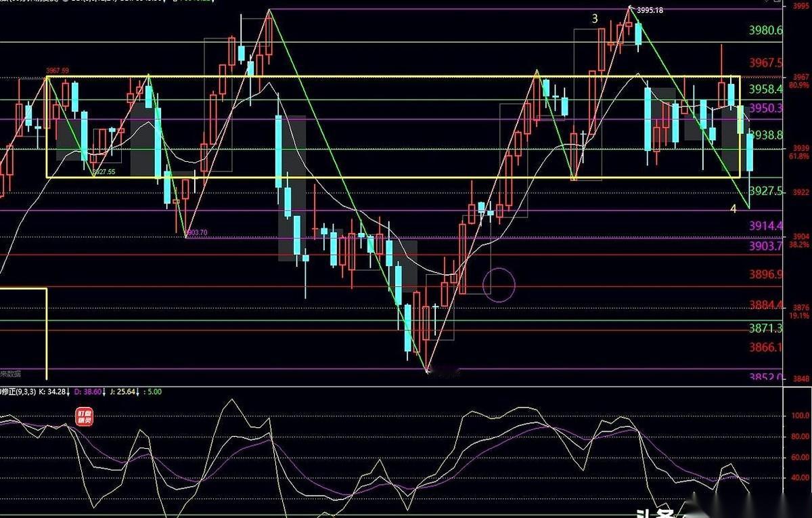
Task: Click the 61.8% retracement axis label
Action: [798, 156]
